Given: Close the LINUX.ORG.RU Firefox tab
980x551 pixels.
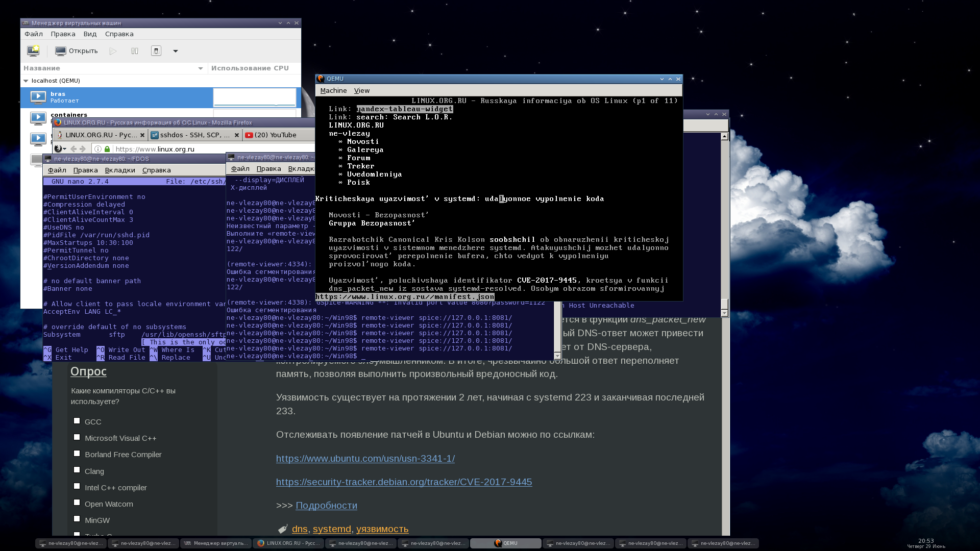Looking at the screenshot, I should click(142, 135).
